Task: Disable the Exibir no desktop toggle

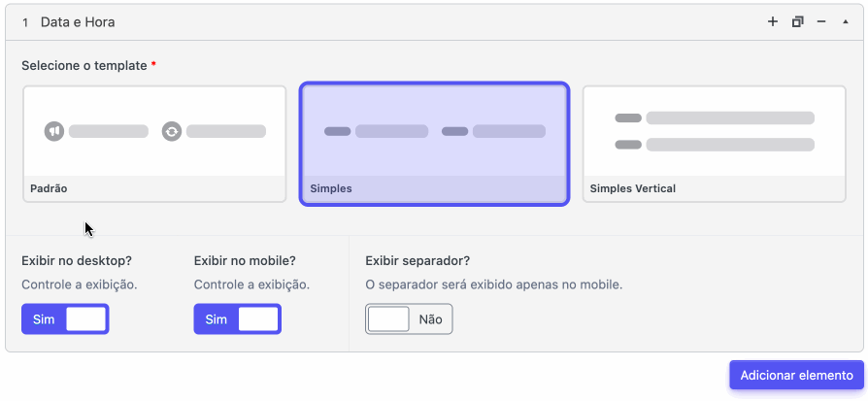Action: (65, 319)
